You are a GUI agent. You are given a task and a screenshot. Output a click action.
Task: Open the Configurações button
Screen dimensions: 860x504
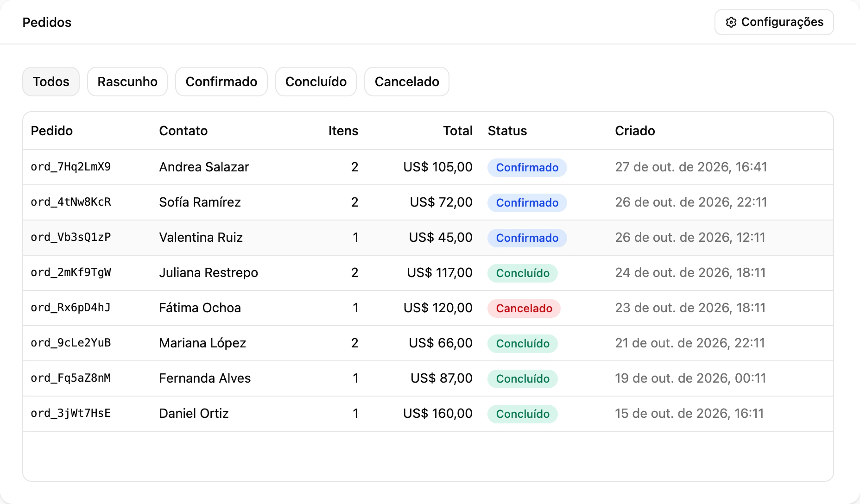[x=774, y=22]
